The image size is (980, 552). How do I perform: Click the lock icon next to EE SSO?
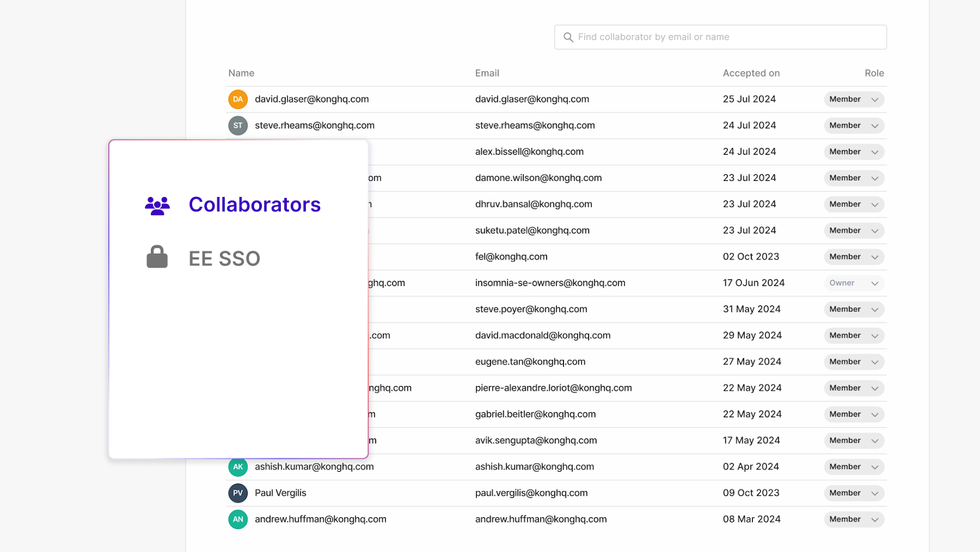[157, 257]
